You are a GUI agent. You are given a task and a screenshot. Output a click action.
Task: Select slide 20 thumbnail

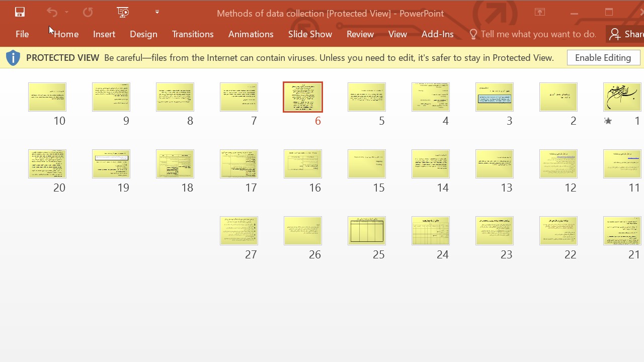coord(47,164)
